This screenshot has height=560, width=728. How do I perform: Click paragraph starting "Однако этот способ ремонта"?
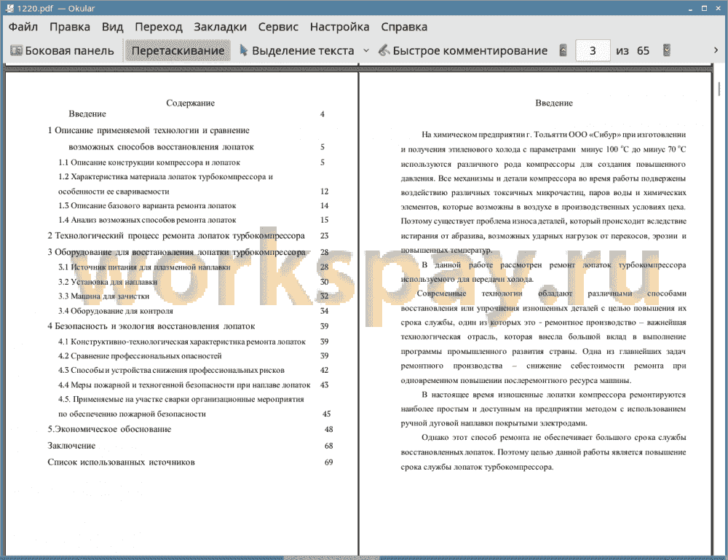543,452
